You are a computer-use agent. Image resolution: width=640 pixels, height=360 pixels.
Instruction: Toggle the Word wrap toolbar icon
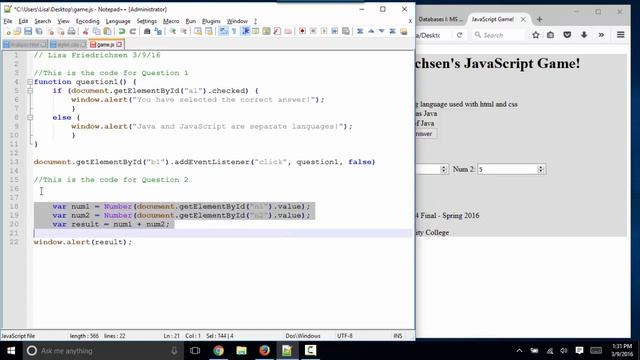(x=223, y=31)
